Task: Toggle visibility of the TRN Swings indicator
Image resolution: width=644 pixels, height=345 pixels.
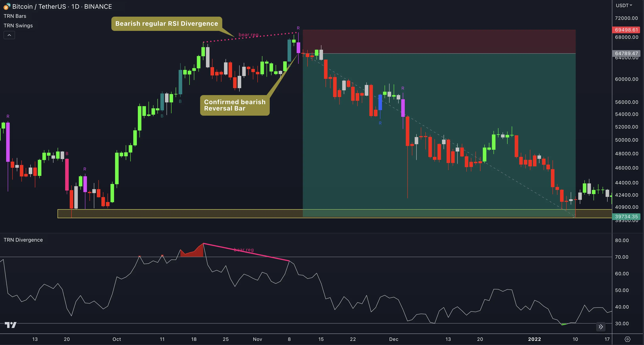Action: pyautogui.click(x=18, y=25)
